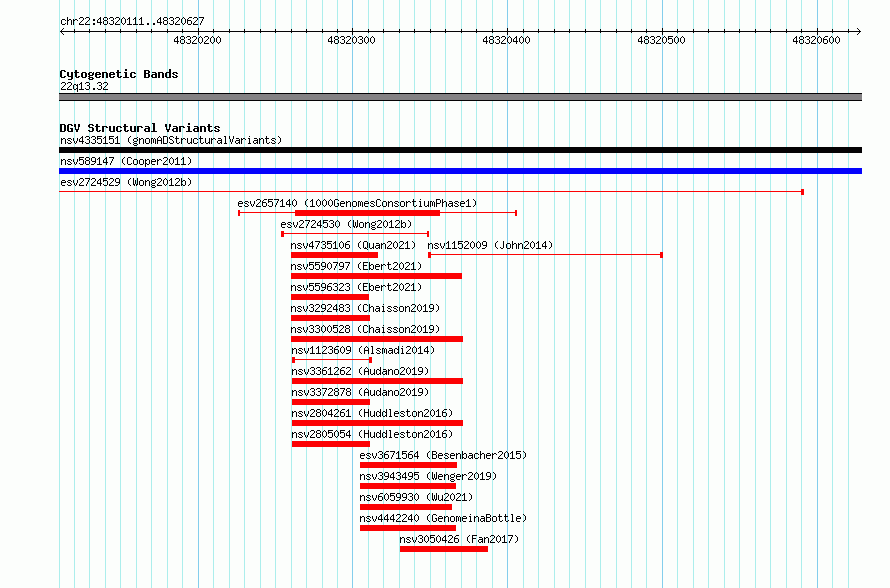Viewport: 890px width, 588px height.
Task: Click the red bar under nsv4735106
Action: coord(334,255)
